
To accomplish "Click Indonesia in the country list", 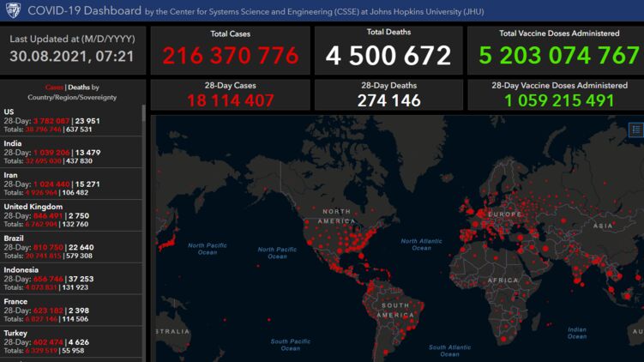I will point(70,280).
